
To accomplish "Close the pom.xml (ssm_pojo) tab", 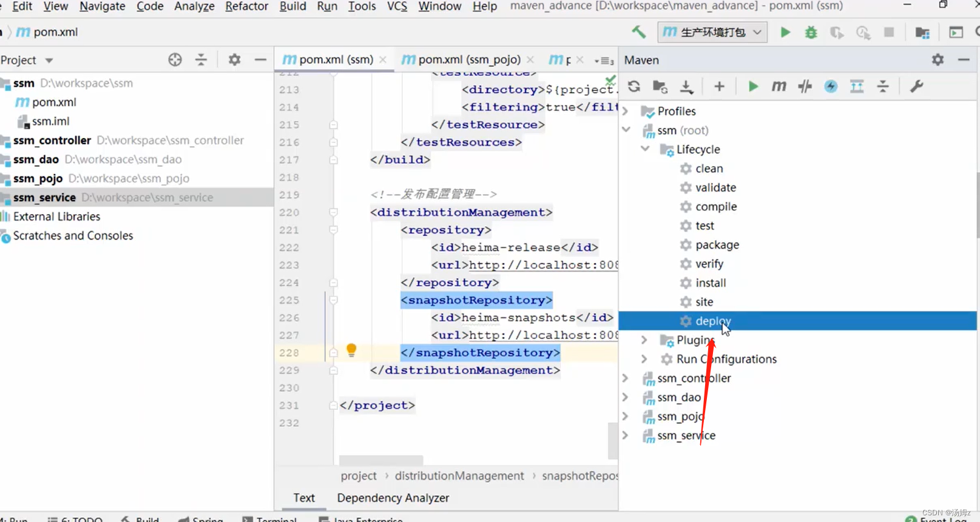I will (530, 59).
